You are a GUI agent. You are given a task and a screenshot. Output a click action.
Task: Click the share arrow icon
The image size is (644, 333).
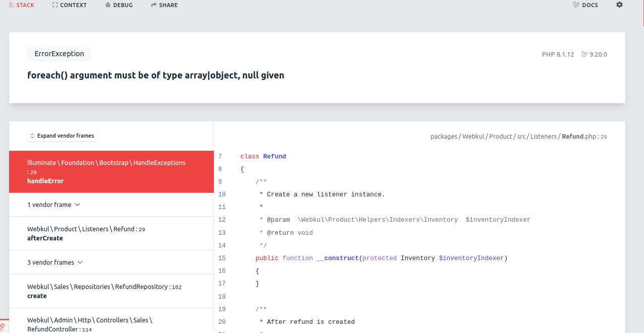154,5
